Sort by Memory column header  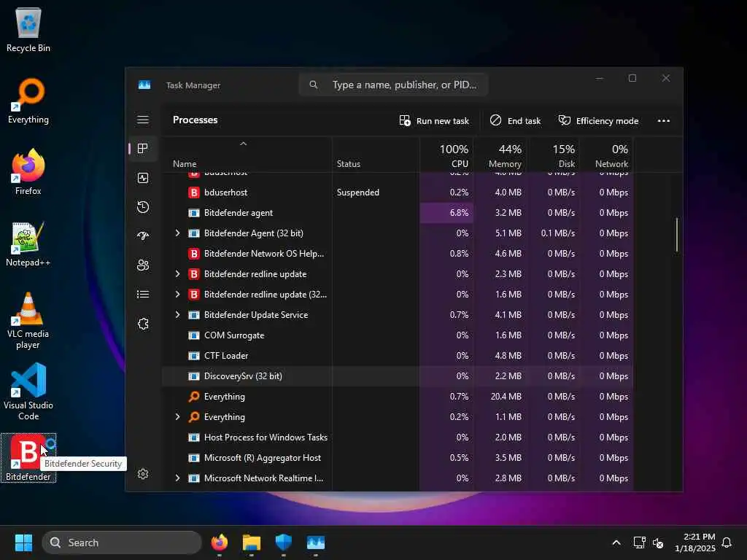[500, 156]
